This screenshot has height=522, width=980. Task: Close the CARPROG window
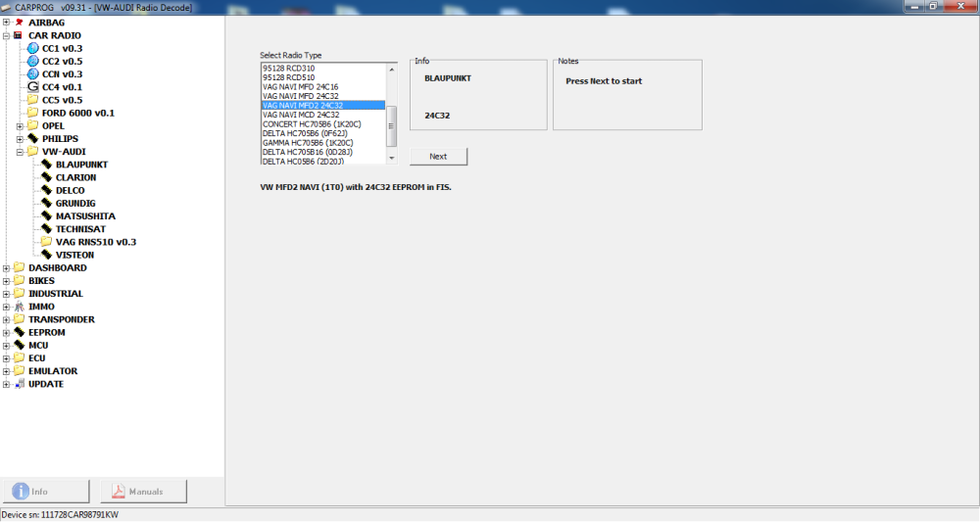click(x=961, y=6)
